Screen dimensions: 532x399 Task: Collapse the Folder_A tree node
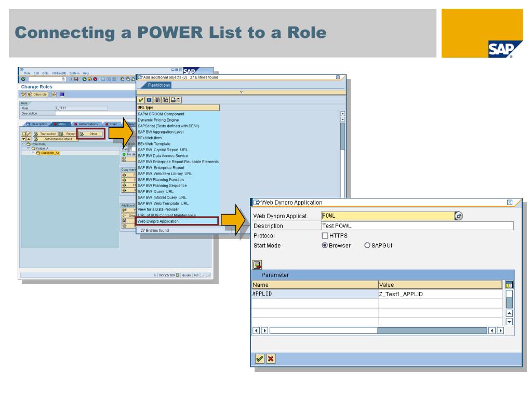point(28,148)
